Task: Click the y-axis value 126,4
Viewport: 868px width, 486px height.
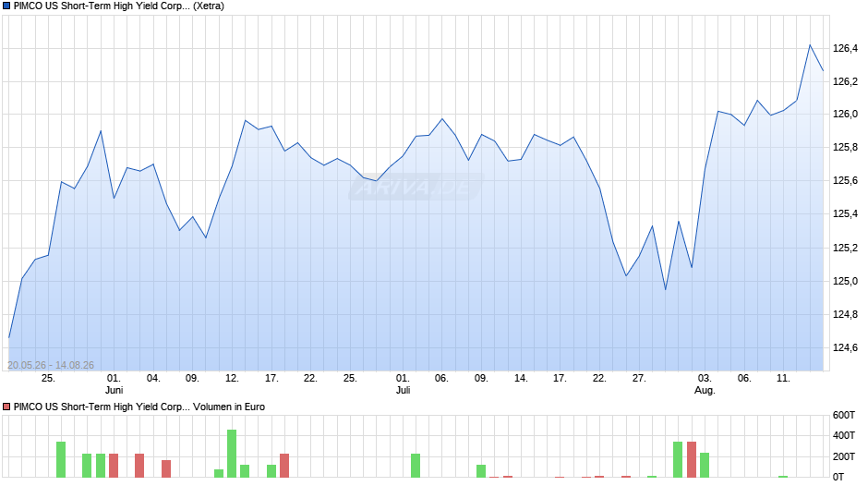Action: tap(845, 49)
